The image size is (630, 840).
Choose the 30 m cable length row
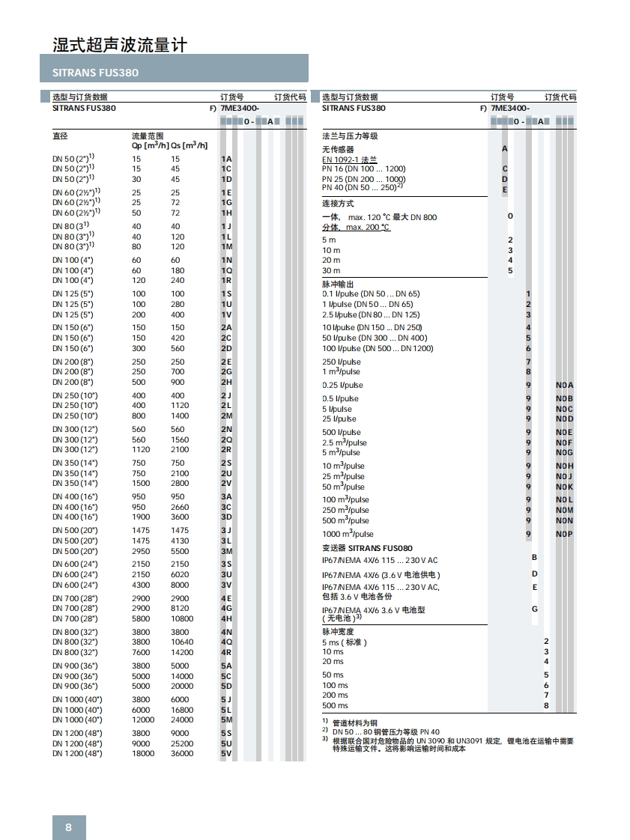331,271
